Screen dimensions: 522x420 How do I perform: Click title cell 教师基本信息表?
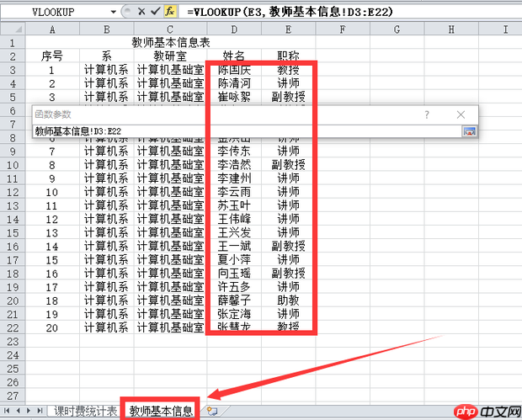[x=170, y=43]
